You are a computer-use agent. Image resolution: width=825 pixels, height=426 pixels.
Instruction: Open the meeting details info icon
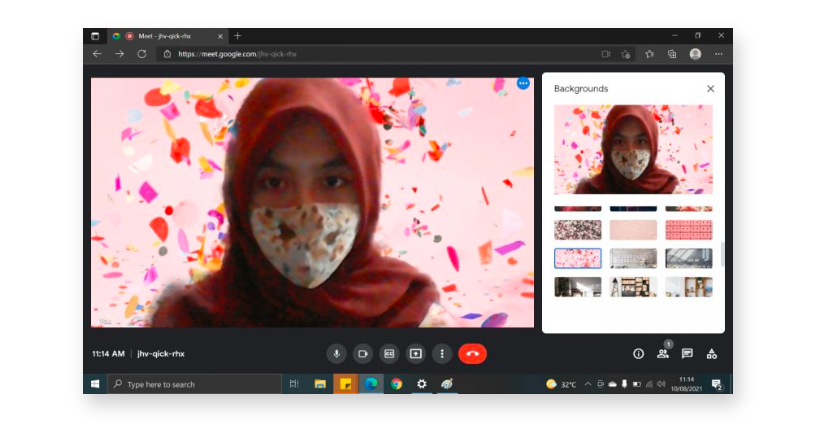pos(638,354)
